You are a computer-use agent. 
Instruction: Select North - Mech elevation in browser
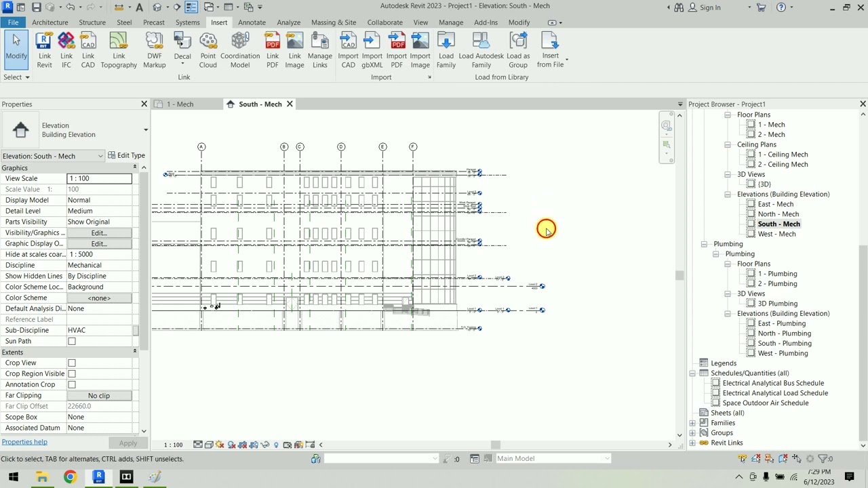pyautogui.click(x=778, y=214)
